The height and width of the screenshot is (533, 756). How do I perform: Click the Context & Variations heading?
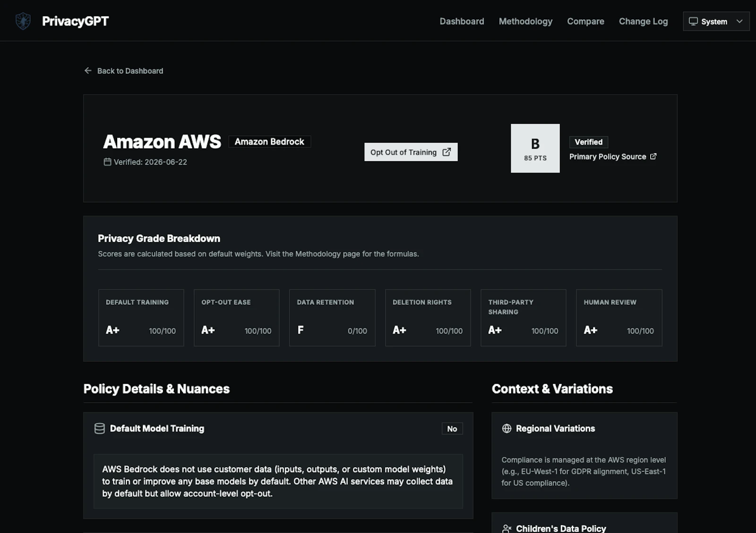point(552,389)
